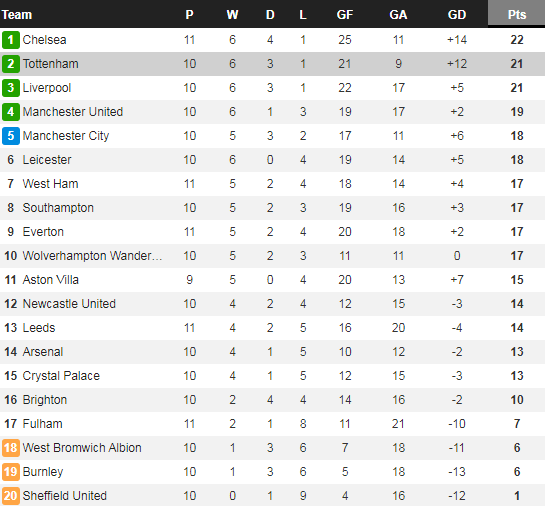Screen dimensions: 545x506
Task: Click the green position 4 badge
Action: click(x=10, y=112)
